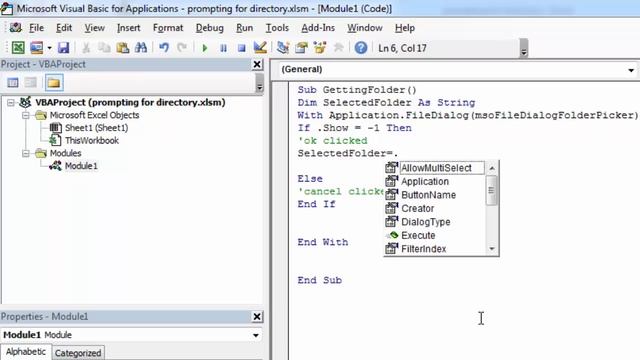This screenshot has width=640, height=360.
Task: Open Find with the binoculars icon
Action: 141,48
